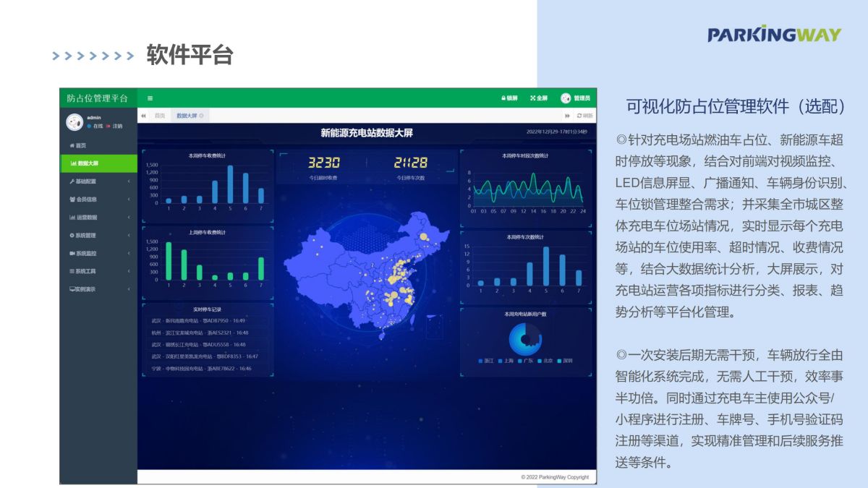
Task: Click the 上周停车收费统计 chart title
Action: (x=207, y=232)
